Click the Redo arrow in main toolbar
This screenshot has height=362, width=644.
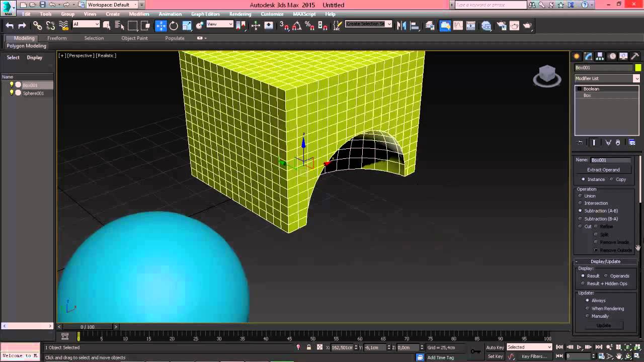[x=22, y=26]
